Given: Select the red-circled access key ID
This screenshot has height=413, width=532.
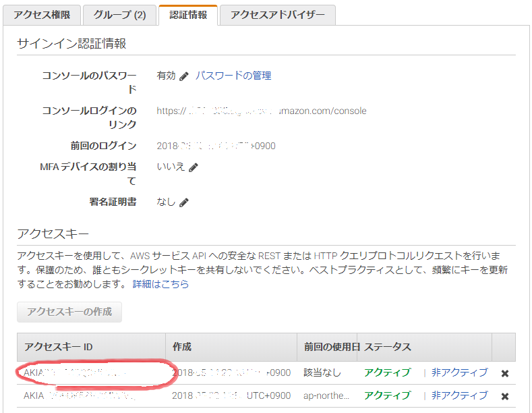Looking at the screenshot, I should (74, 373).
